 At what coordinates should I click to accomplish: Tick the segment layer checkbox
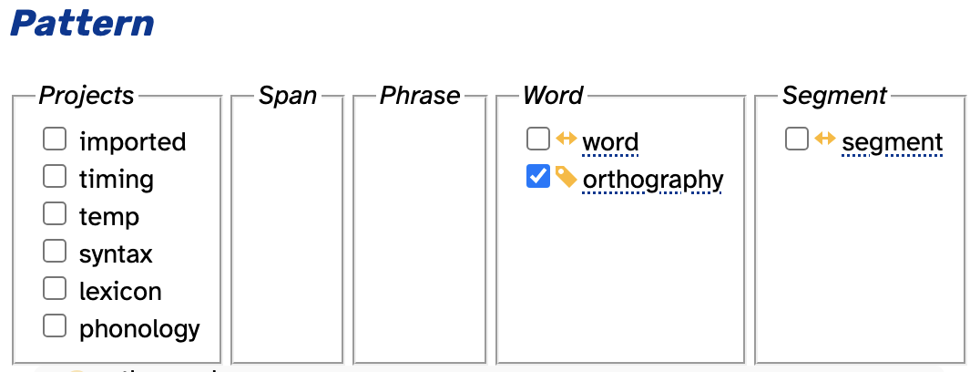(797, 139)
